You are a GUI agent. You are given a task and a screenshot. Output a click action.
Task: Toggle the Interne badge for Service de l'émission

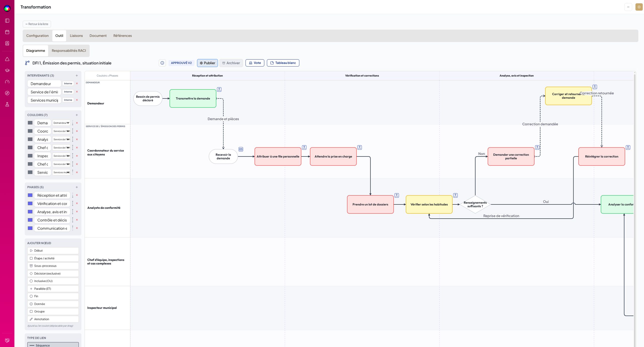click(x=68, y=92)
